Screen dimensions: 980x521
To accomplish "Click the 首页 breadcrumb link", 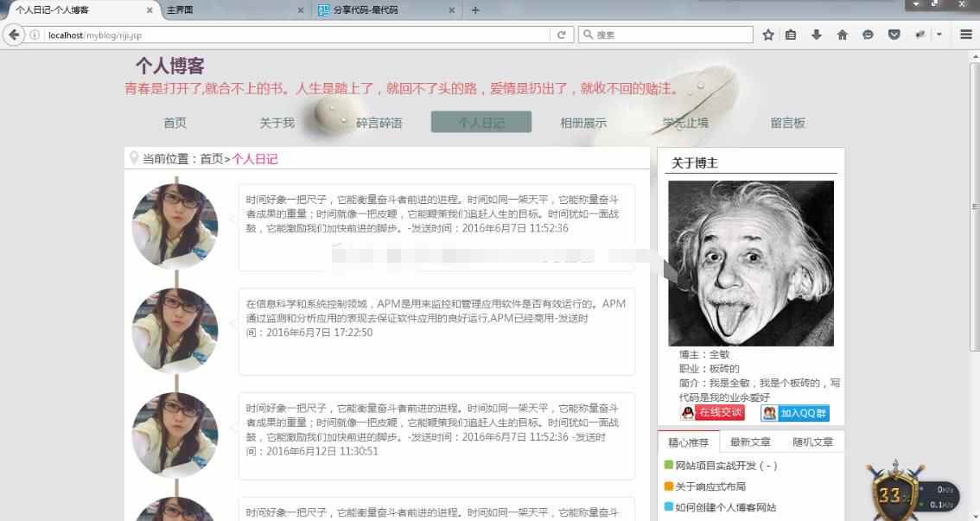I will point(211,159).
